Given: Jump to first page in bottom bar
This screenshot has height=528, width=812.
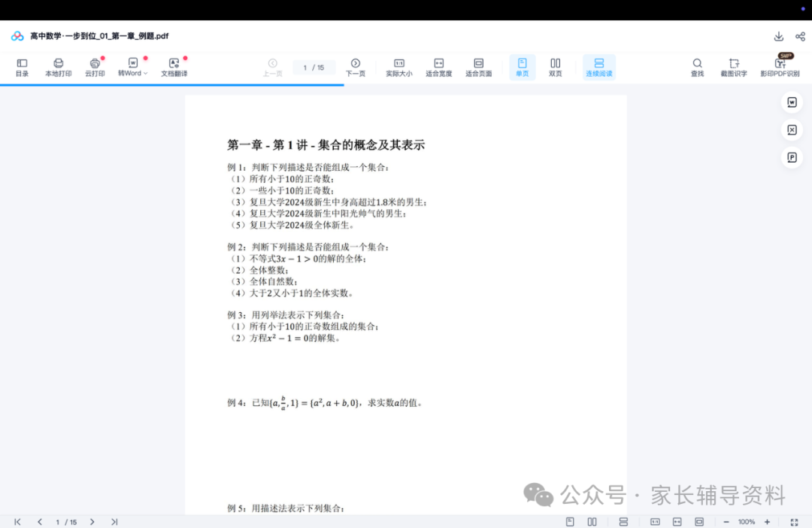Looking at the screenshot, I should pos(17,522).
